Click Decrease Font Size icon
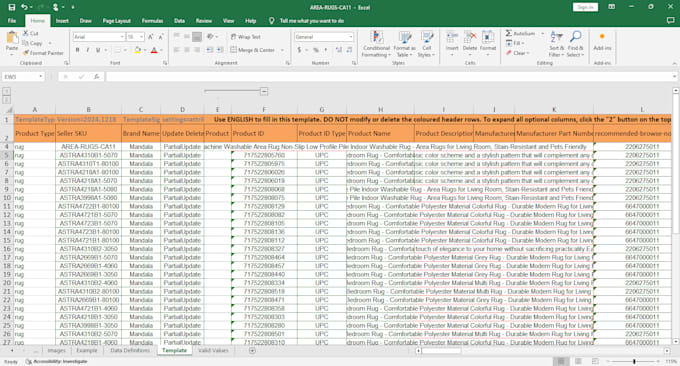 [160, 37]
